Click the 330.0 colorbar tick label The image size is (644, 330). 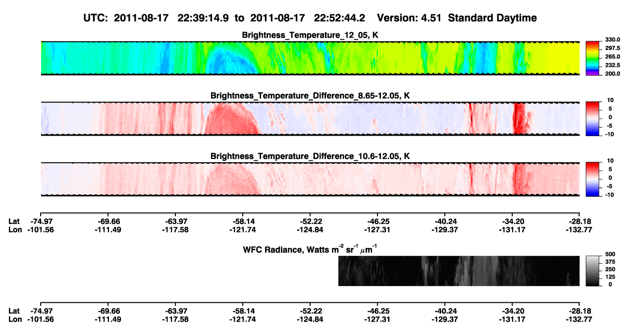(612, 40)
